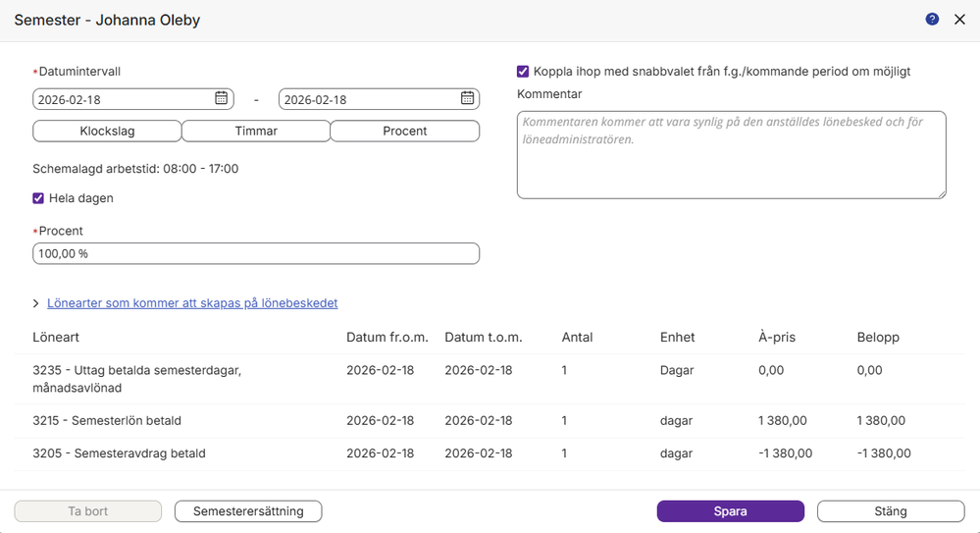The width and height of the screenshot is (980, 533).
Task: Click Belopp value -1 380,00
Action: coord(884,453)
